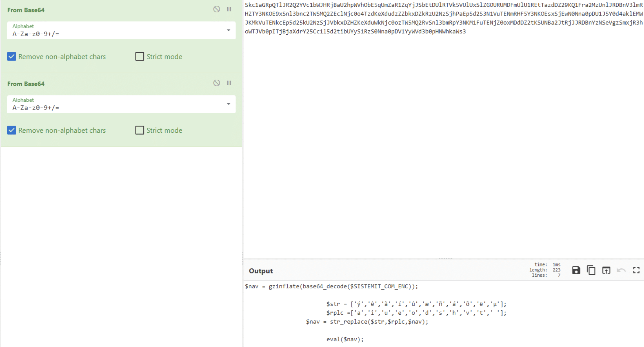Click the input/output pane resize handle
This screenshot has height=347, width=644.
click(445, 258)
